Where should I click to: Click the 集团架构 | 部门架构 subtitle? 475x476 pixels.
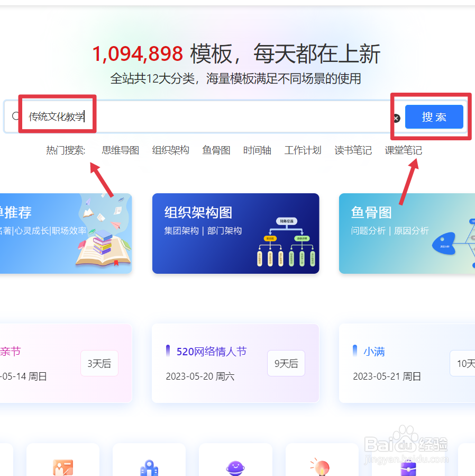pos(203,231)
